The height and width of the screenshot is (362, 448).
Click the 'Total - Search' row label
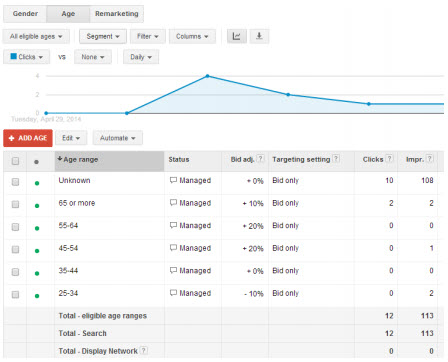point(82,333)
